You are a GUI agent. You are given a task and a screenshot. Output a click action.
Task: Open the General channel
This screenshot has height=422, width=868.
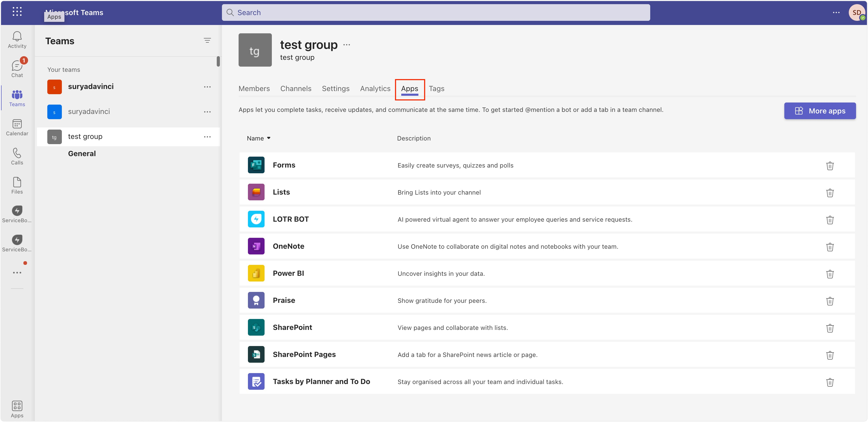click(x=82, y=154)
